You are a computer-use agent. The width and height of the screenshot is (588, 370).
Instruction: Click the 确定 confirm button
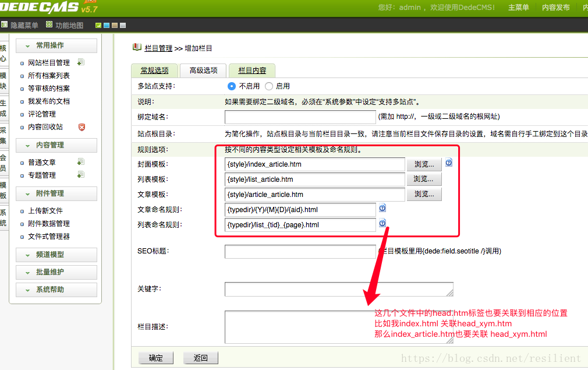[155, 358]
